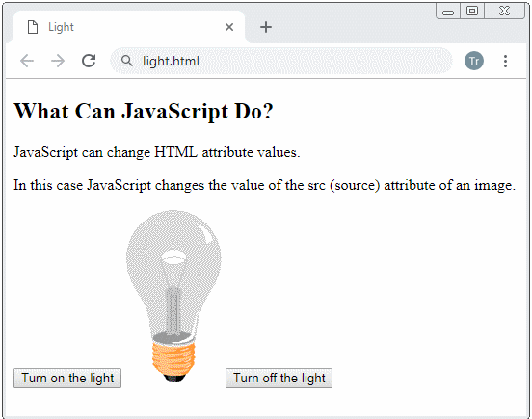The height and width of the screenshot is (419, 532).
Task: Open the Tr profile avatar
Action: tap(474, 61)
